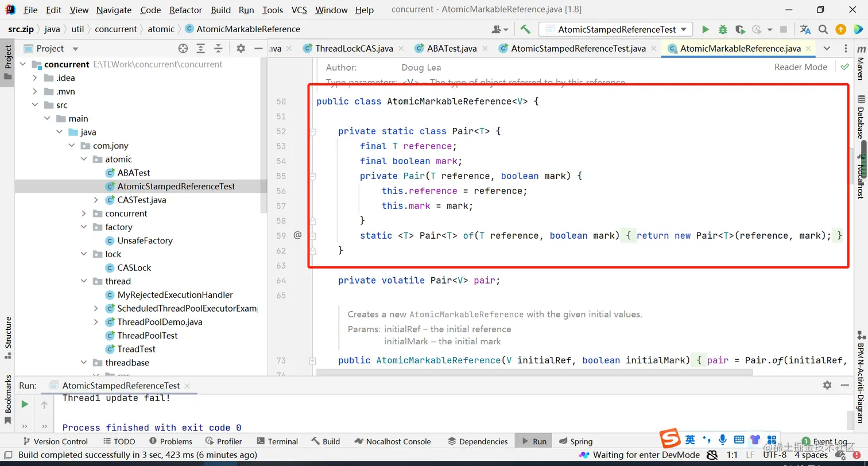Image resolution: width=868 pixels, height=466 pixels.
Task: Fold the Pair class at line 52
Action: click(x=313, y=131)
